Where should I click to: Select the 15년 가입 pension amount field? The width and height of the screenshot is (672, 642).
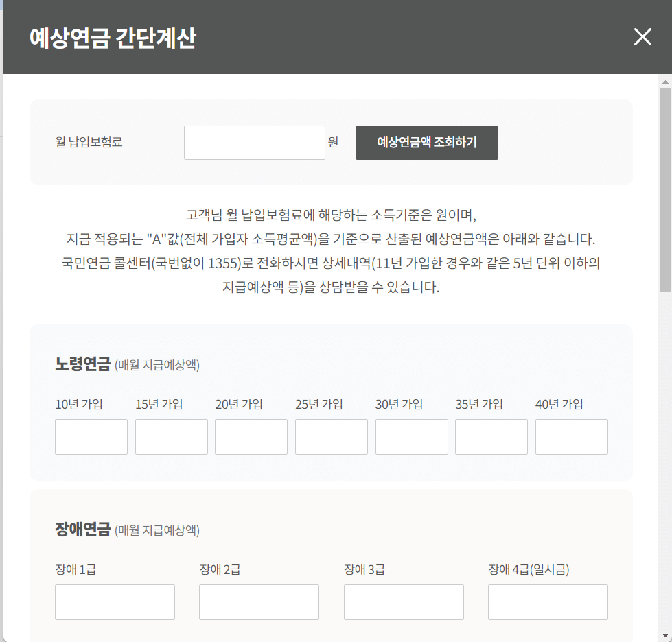[x=172, y=437]
